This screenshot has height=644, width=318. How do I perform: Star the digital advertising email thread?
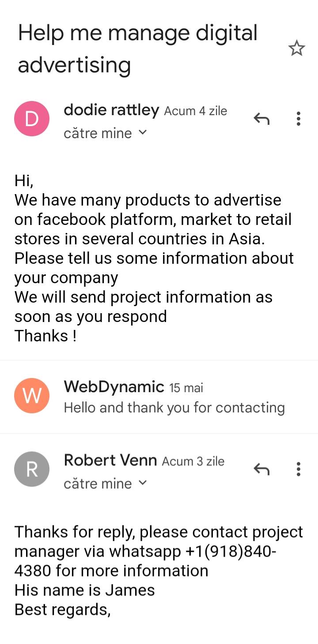pos(296,48)
